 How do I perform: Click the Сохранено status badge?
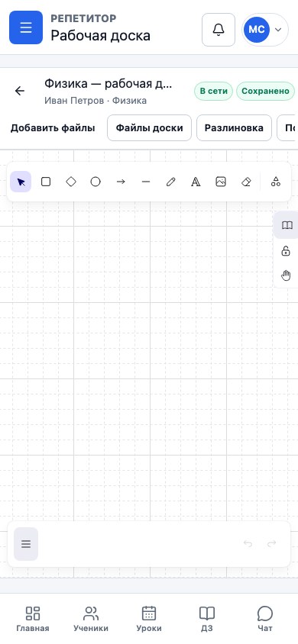(x=265, y=91)
